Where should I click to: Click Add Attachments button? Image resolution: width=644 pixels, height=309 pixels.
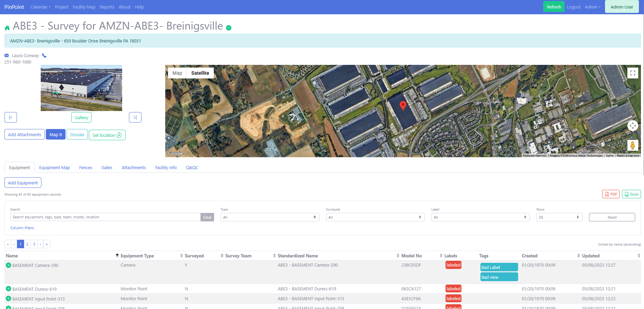pyautogui.click(x=24, y=134)
